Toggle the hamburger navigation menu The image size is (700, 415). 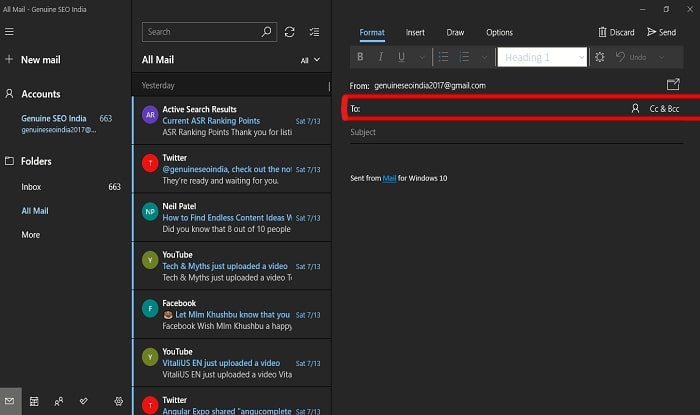[9, 32]
